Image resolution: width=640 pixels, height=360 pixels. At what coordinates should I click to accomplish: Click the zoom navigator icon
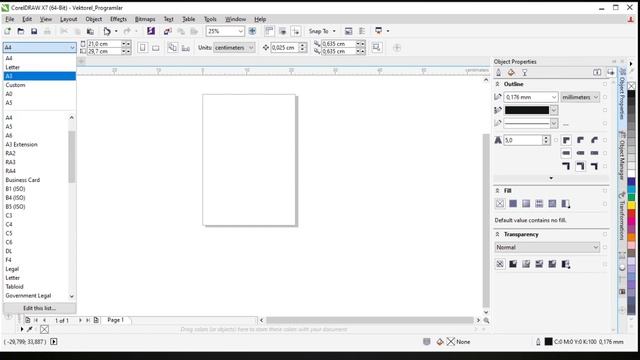(486, 320)
